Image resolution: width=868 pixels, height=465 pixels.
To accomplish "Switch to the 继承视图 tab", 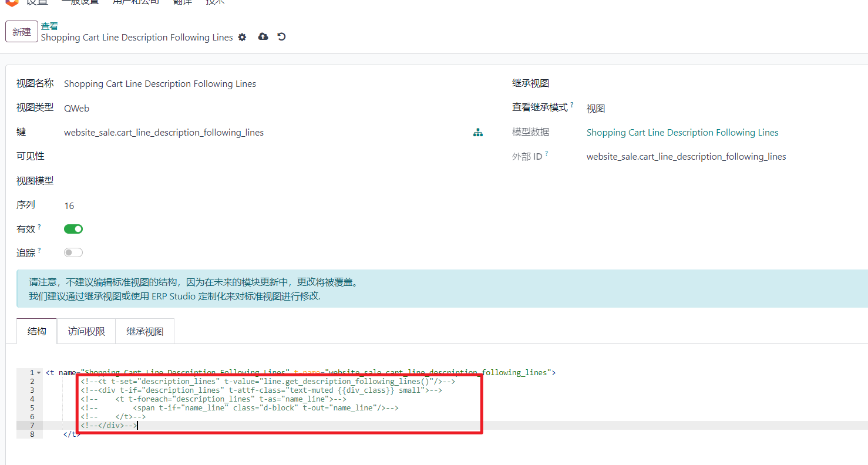I will pyautogui.click(x=145, y=331).
